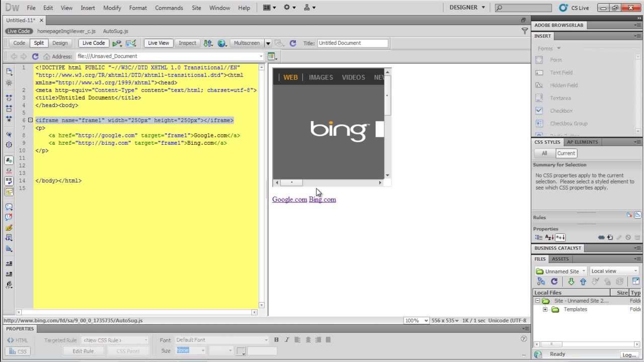This screenshot has height=362, width=644.
Task: Select the Untitled-11 document tab
Action: point(21,20)
